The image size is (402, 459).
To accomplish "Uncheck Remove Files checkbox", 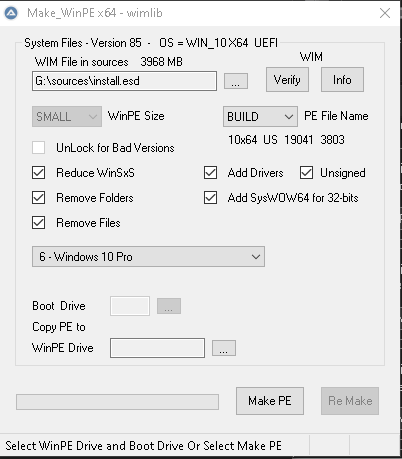I will pos(39,223).
